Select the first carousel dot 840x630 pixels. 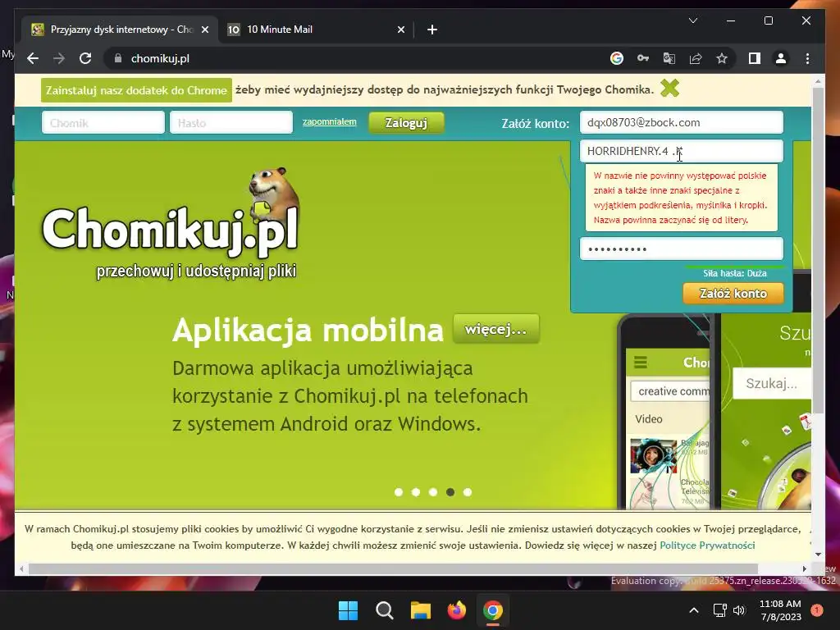tap(399, 492)
